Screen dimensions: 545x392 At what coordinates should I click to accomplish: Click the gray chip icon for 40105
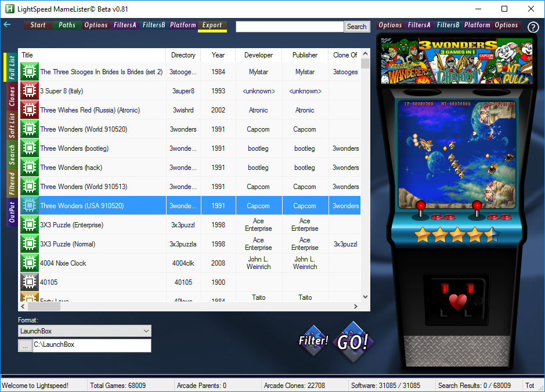point(30,282)
